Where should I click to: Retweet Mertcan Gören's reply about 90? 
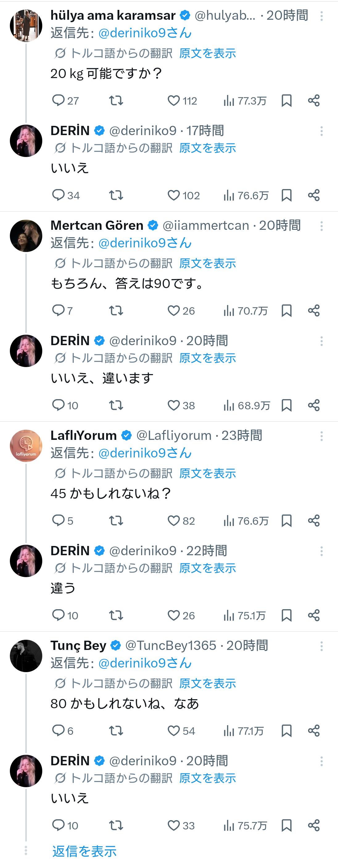[x=116, y=310]
